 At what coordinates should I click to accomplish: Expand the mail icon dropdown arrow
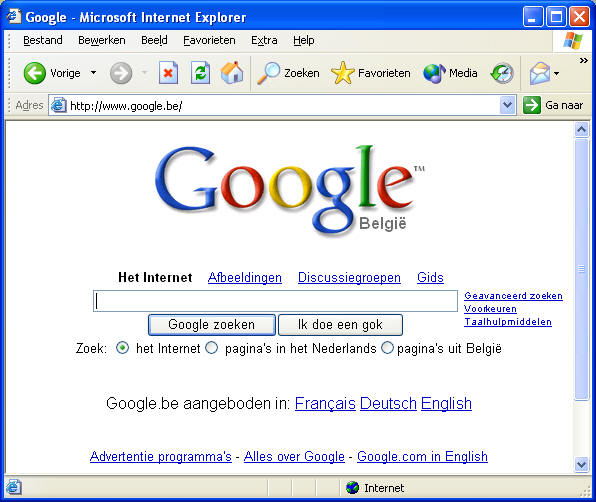(556, 73)
